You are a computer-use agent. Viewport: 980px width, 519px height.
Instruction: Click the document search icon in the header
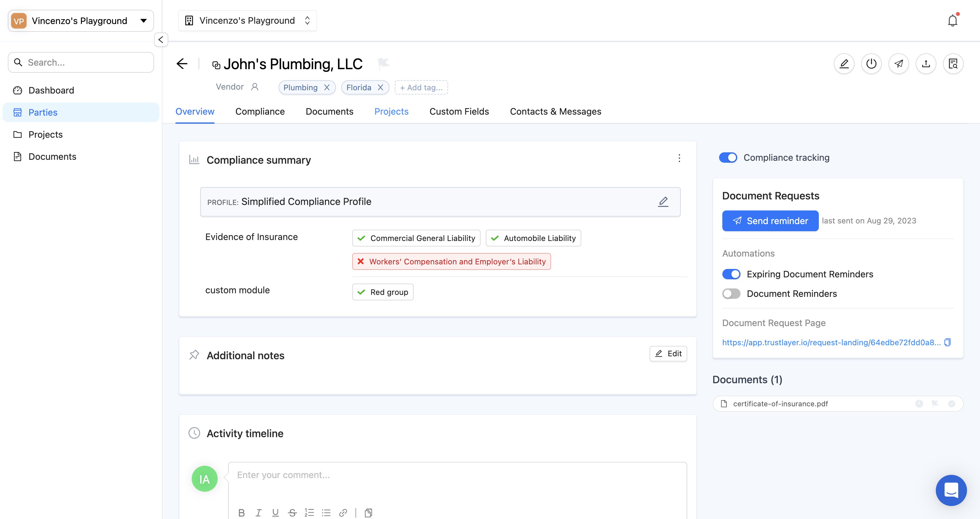pyautogui.click(x=953, y=64)
